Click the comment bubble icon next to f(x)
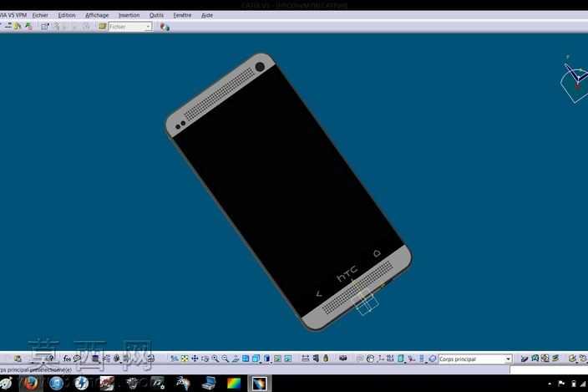The height and width of the screenshot is (392, 588). [x=77, y=359]
